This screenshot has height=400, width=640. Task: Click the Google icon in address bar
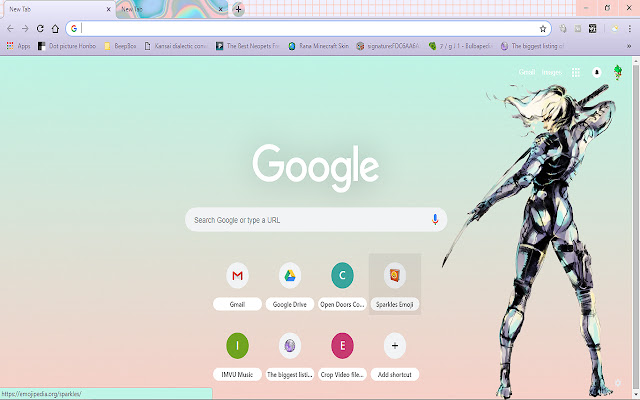tap(74, 29)
